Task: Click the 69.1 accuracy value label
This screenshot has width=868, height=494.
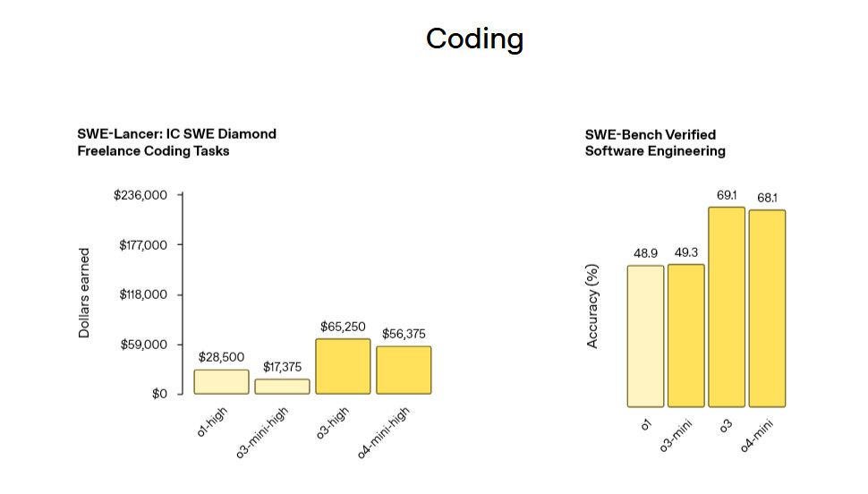Action: coord(726,195)
